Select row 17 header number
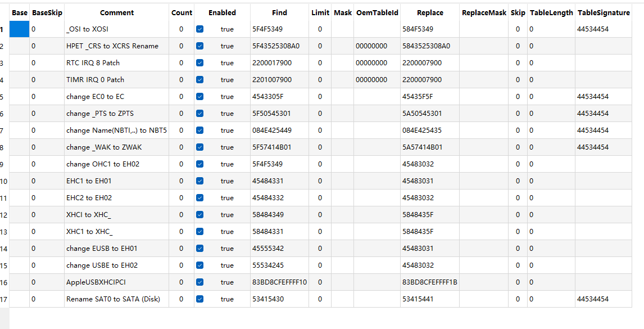The width and height of the screenshot is (644, 329). (4, 299)
